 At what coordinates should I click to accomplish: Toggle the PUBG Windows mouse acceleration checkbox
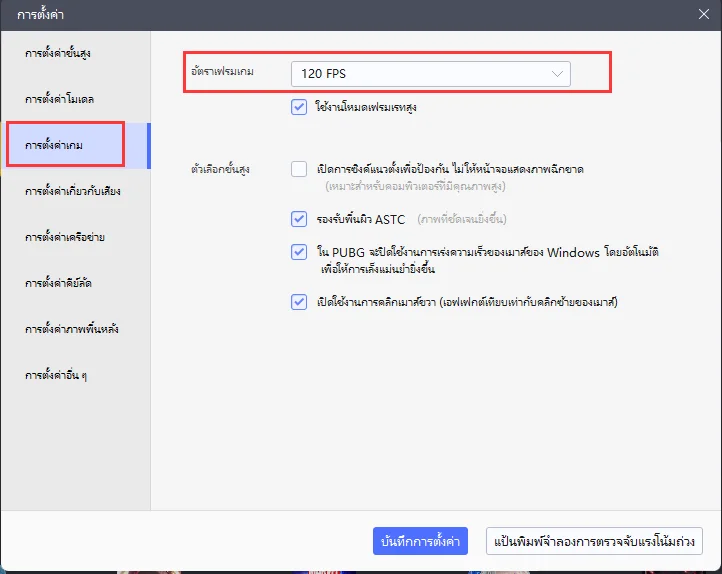click(x=299, y=252)
